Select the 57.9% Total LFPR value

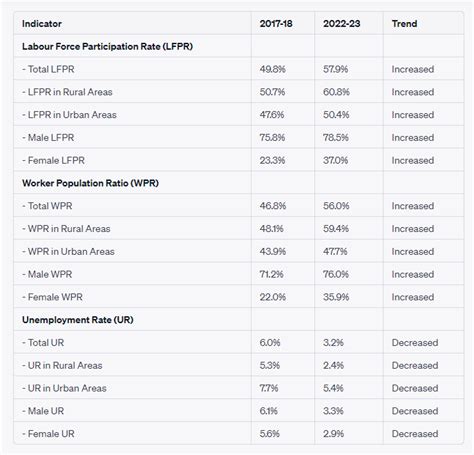335,69
